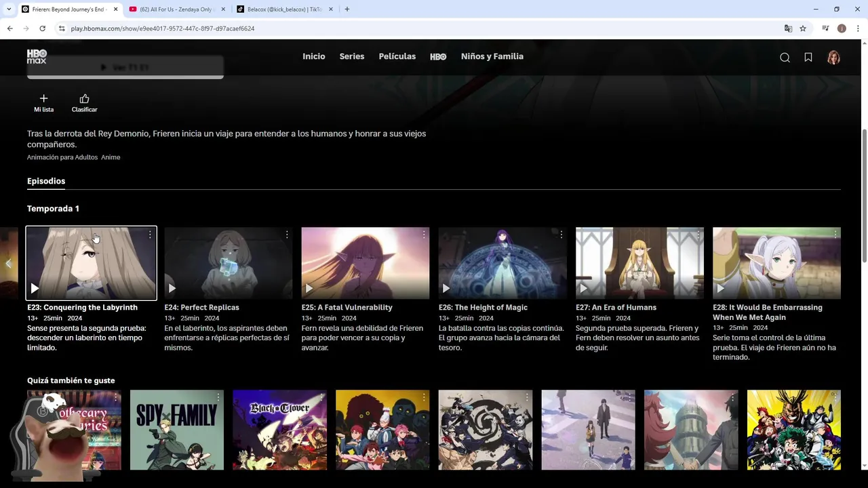Open the HBO hub logo in navigation
The image size is (868, 488).
438,57
